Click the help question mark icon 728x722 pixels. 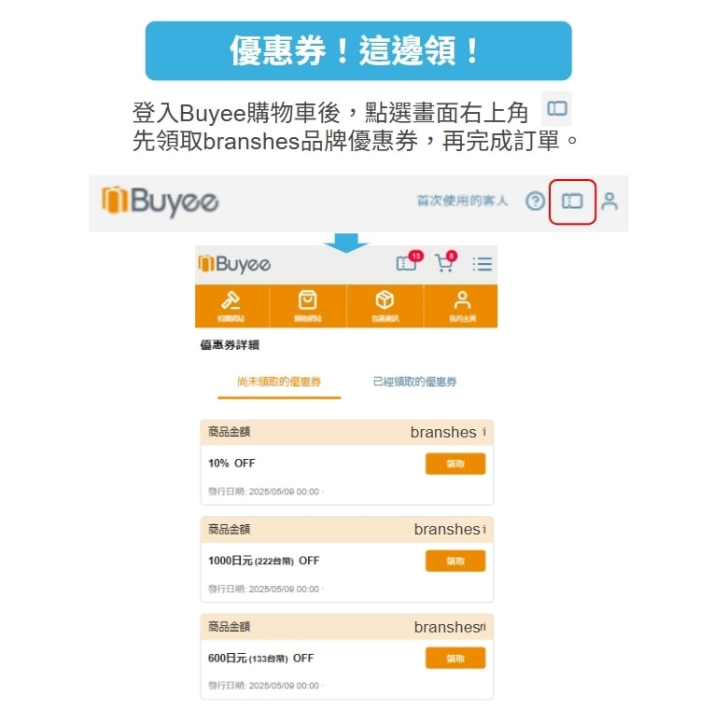pos(535,201)
